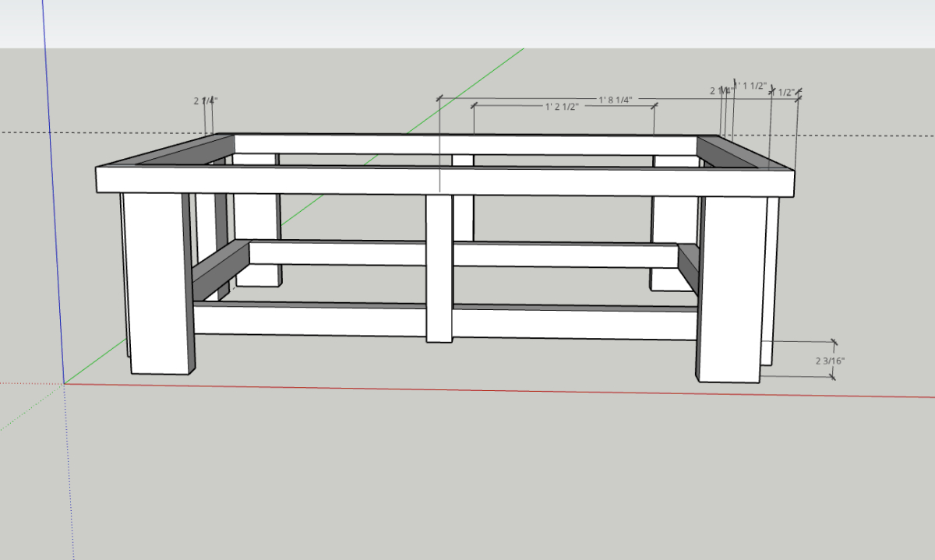935x560 pixels.
Task: Select the 1' 1 1/2" dimension label
Action: click(x=752, y=86)
